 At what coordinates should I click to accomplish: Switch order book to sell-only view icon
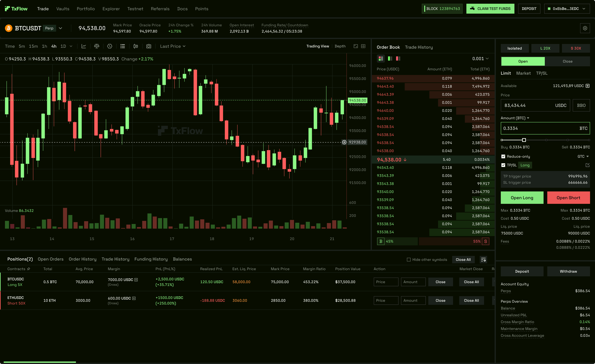[x=398, y=58]
